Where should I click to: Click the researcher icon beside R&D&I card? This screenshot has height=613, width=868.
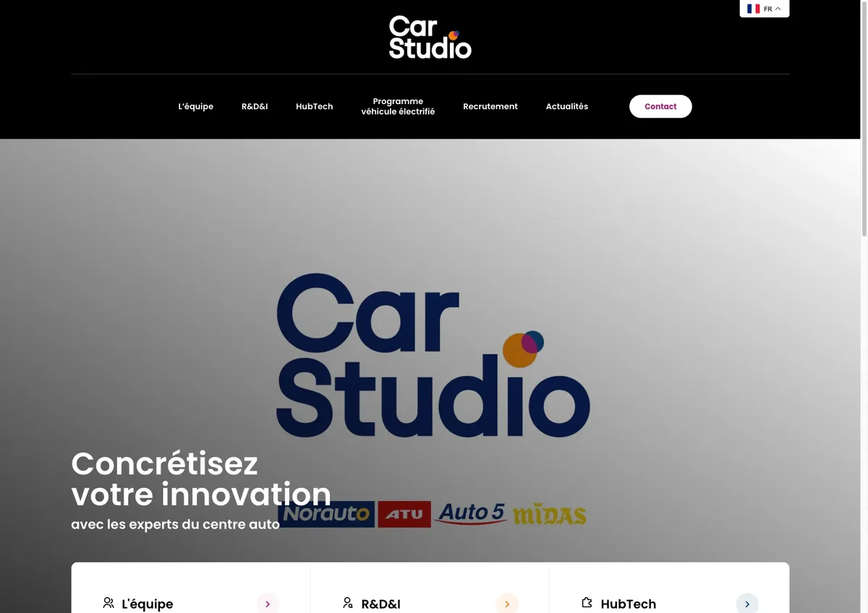coord(348,602)
